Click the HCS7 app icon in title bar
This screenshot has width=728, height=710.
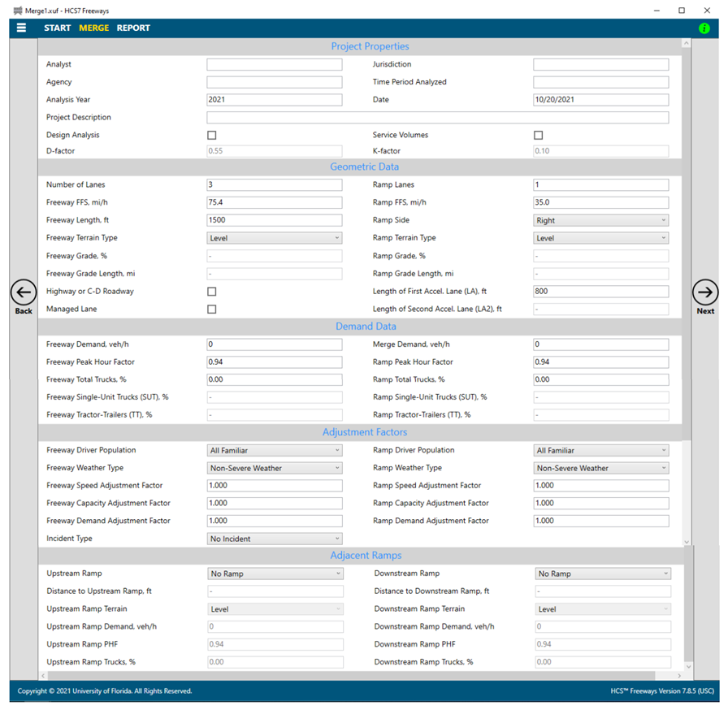pos(18,11)
